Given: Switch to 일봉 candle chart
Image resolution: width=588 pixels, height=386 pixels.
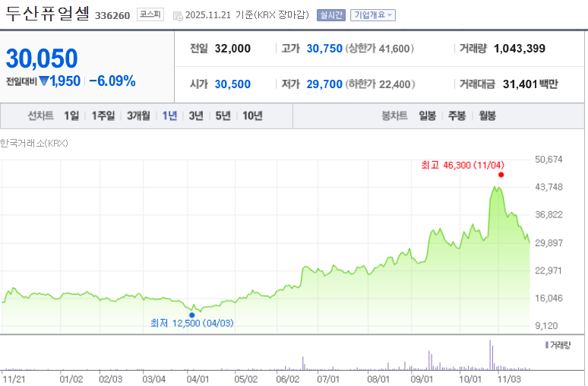Looking at the screenshot, I should (427, 116).
